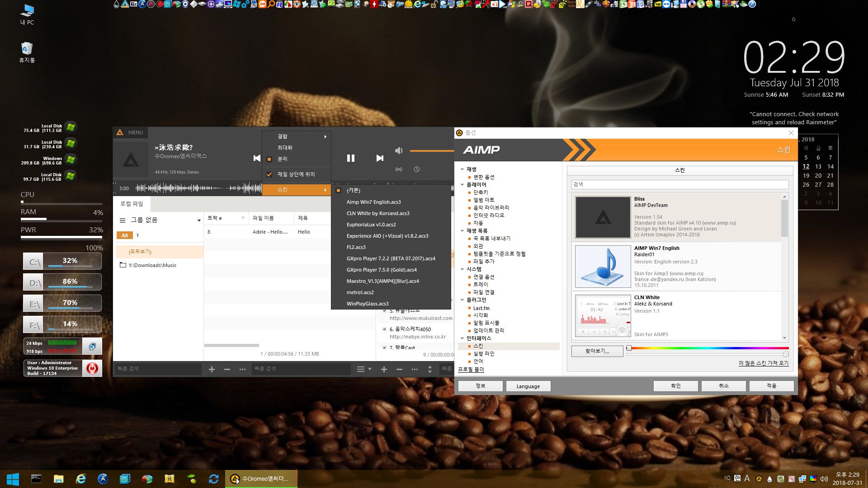
Task: Open the scheduler clock icon in player
Action: pyautogui.click(x=417, y=169)
